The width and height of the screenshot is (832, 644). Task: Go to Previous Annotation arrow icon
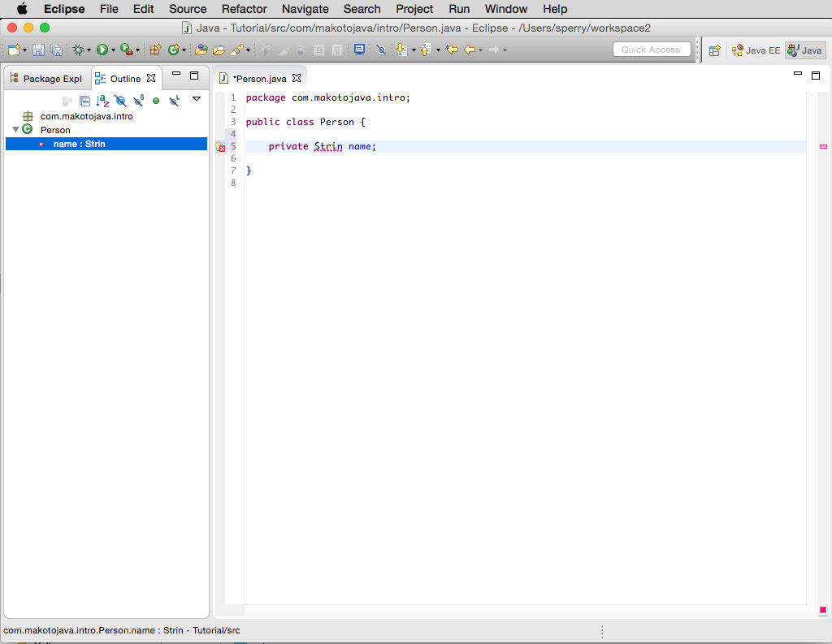coord(426,50)
